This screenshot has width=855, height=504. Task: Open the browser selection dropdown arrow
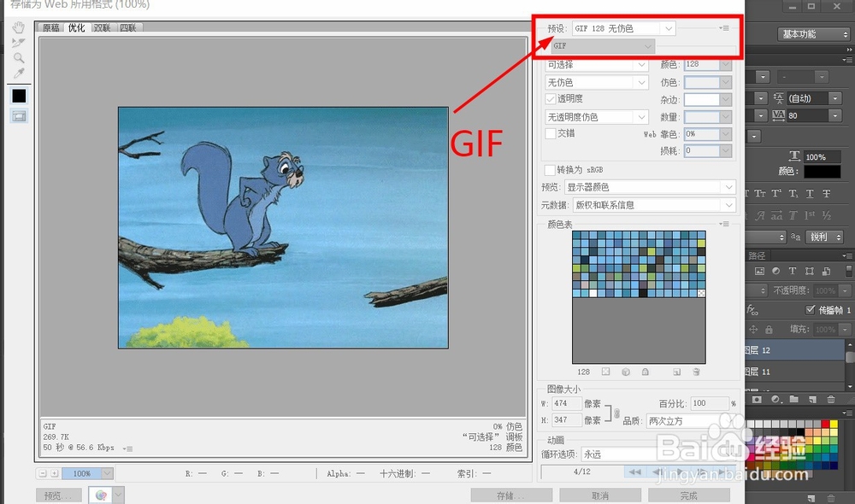[118, 495]
